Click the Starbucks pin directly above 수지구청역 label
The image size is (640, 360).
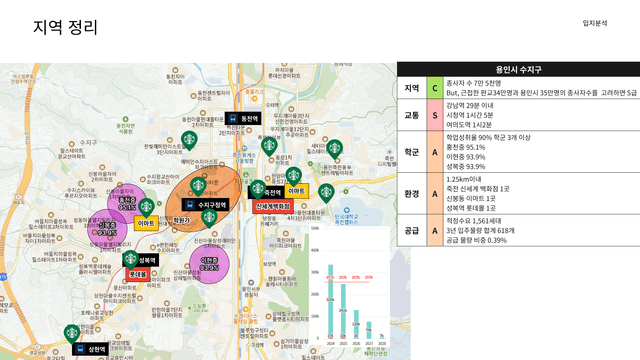198,187
